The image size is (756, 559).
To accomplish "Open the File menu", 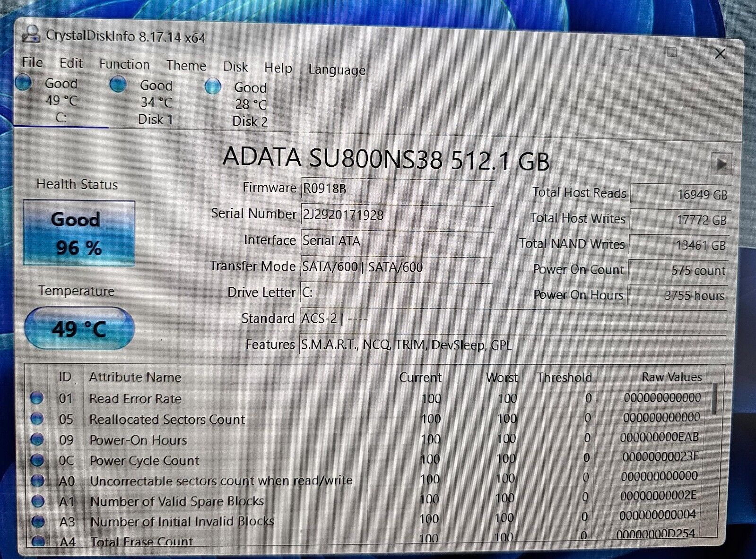I will point(32,62).
